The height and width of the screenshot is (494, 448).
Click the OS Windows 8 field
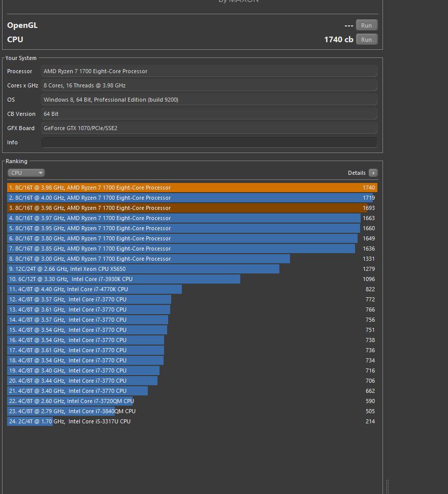click(x=209, y=100)
